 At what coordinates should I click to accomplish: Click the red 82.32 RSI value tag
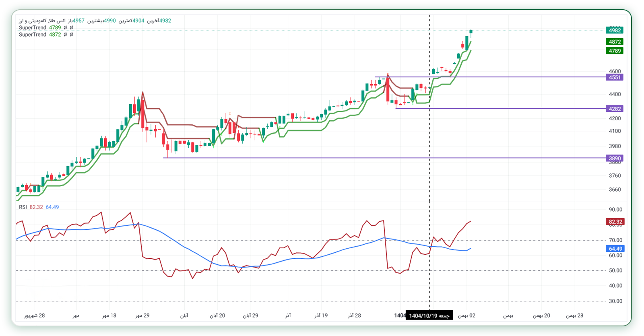point(615,222)
